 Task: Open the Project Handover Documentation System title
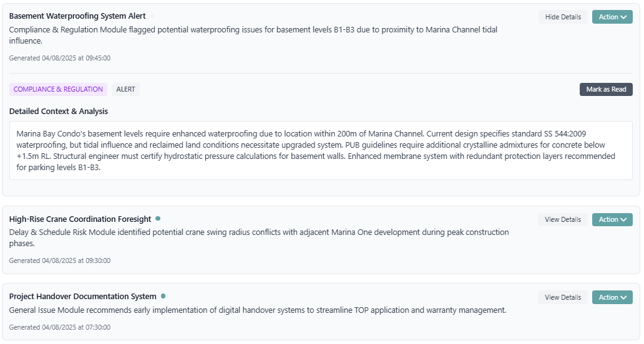82,297
